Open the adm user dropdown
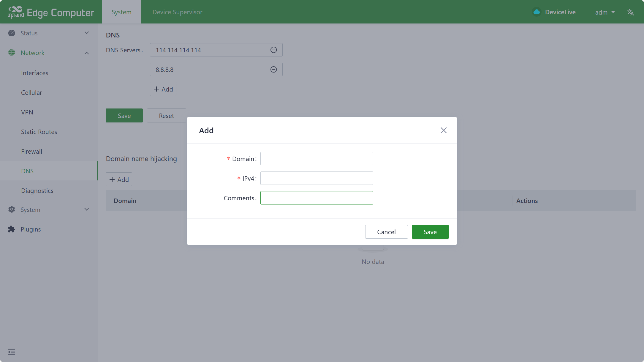644x362 pixels. [605, 12]
